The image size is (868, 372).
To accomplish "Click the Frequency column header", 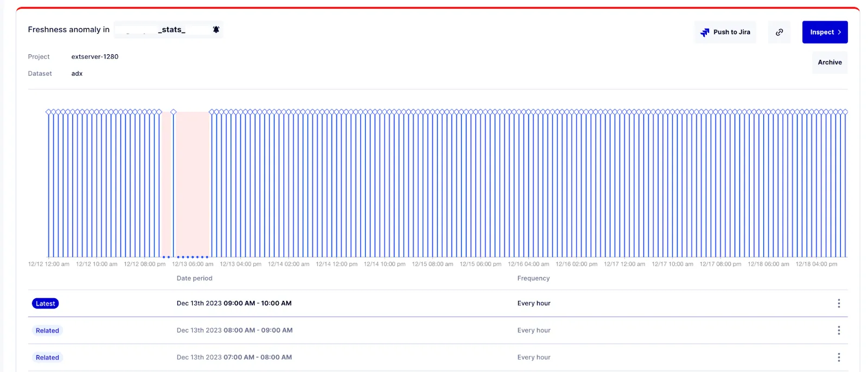I will click(x=533, y=278).
